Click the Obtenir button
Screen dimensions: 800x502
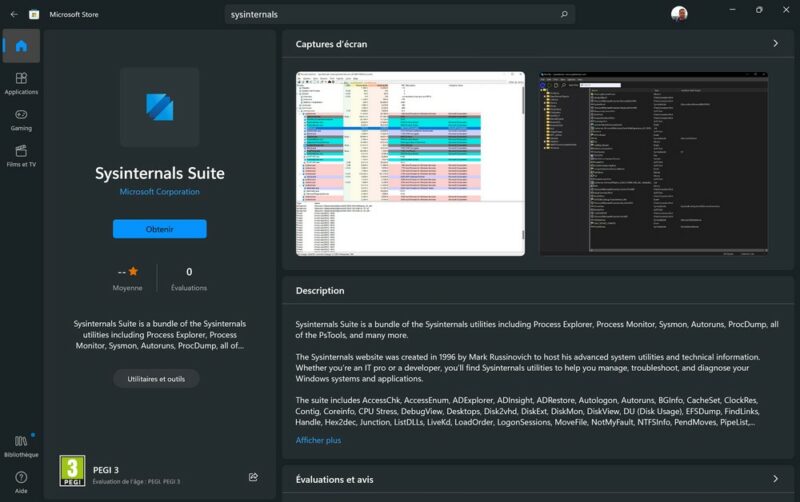tap(160, 229)
